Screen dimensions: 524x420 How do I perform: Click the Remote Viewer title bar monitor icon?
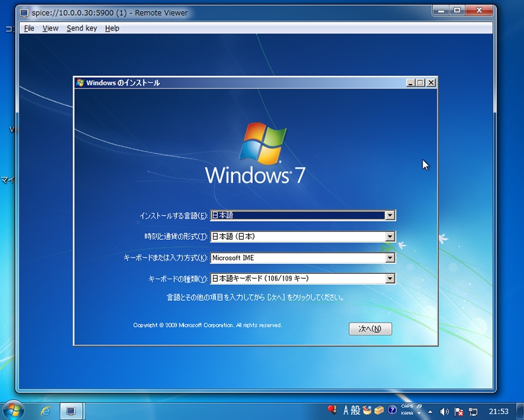click(24, 13)
